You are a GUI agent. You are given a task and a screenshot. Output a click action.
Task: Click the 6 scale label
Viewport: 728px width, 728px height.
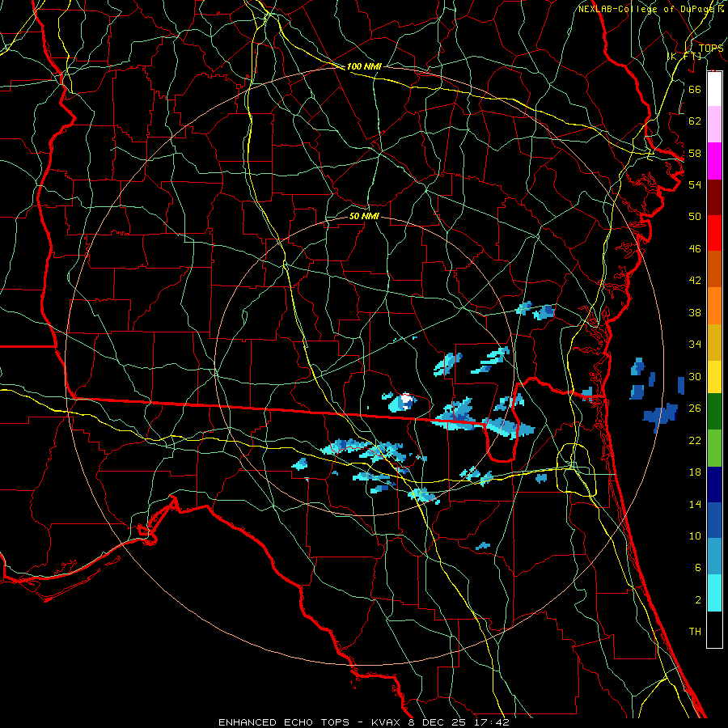pyautogui.click(x=697, y=568)
